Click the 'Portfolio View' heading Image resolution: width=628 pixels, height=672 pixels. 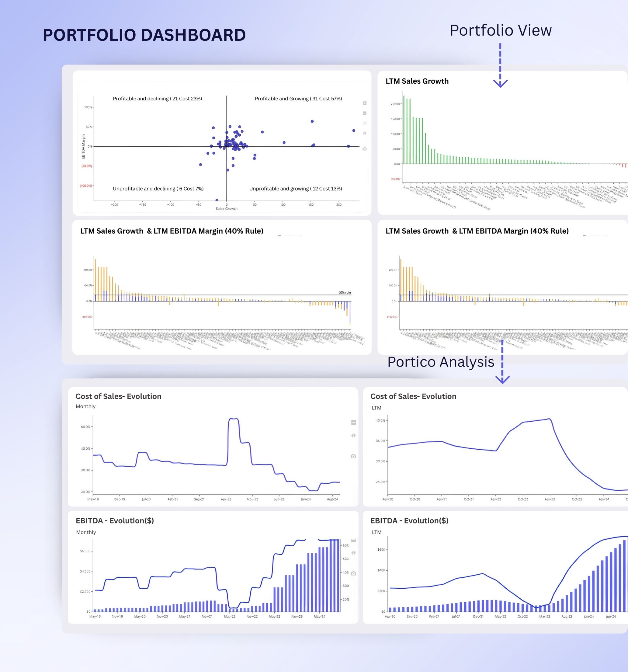pyautogui.click(x=500, y=30)
